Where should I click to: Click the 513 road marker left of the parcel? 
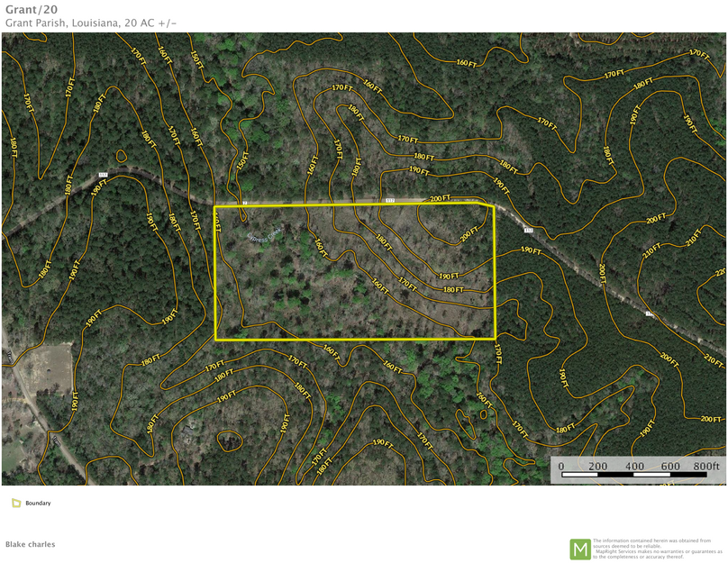(103, 174)
